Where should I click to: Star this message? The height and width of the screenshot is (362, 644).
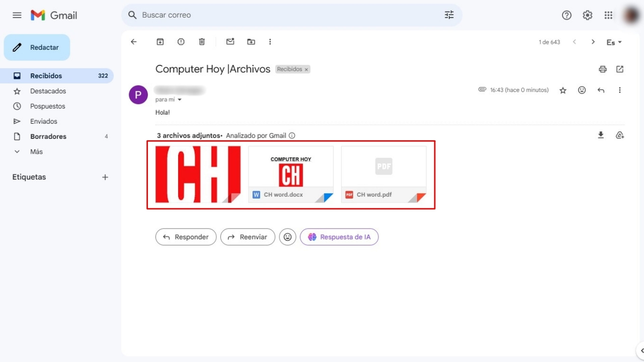pos(563,90)
